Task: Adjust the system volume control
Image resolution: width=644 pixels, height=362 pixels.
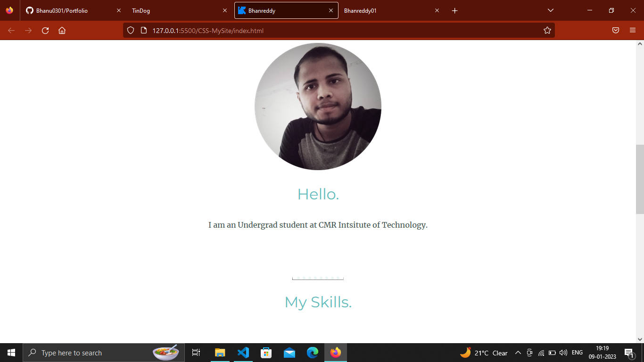Action: [x=564, y=353]
